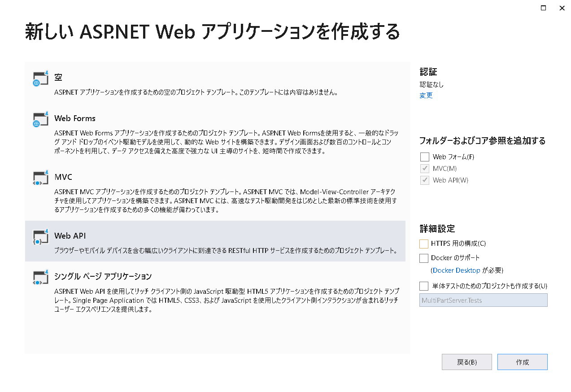The height and width of the screenshot is (392, 571).
Task: Toggle the MVC(M) checkbox
Action: click(x=425, y=169)
